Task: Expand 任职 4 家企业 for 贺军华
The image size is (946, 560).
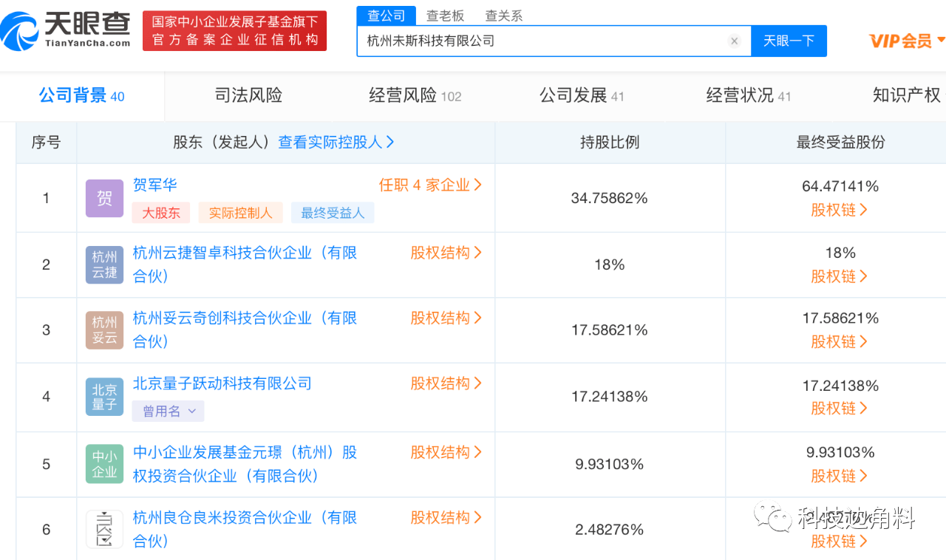Action: click(430, 185)
